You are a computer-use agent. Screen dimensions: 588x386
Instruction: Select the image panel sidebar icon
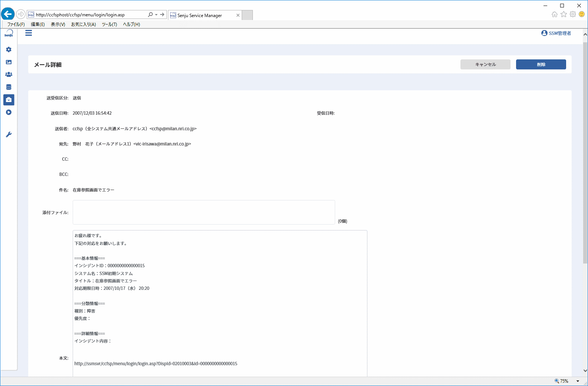(9, 62)
